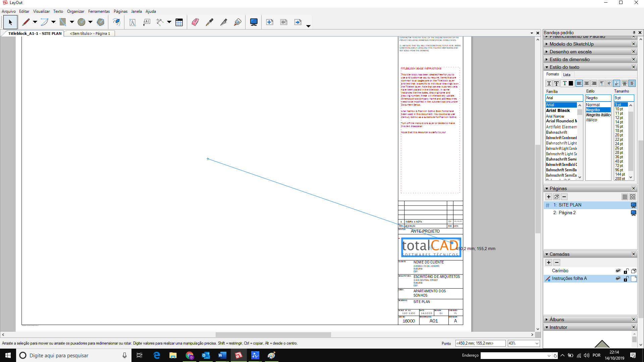644x362 pixels.
Task: Toggle shared-layer icon for Carimbo
Action: click(634, 271)
